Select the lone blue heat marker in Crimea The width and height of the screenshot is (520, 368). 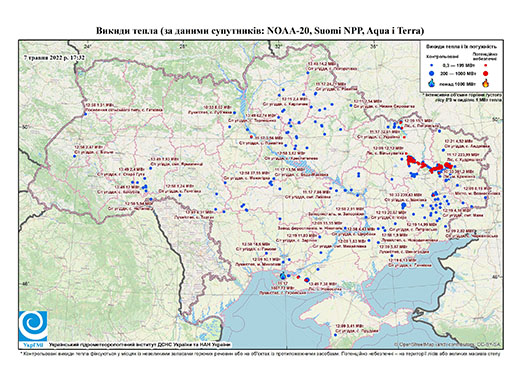[x=335, y=335]
